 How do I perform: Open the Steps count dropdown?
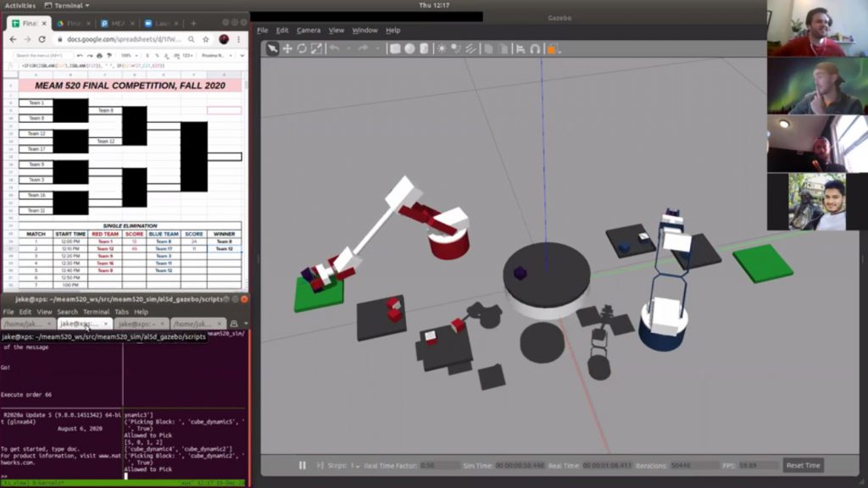point(358,465)
